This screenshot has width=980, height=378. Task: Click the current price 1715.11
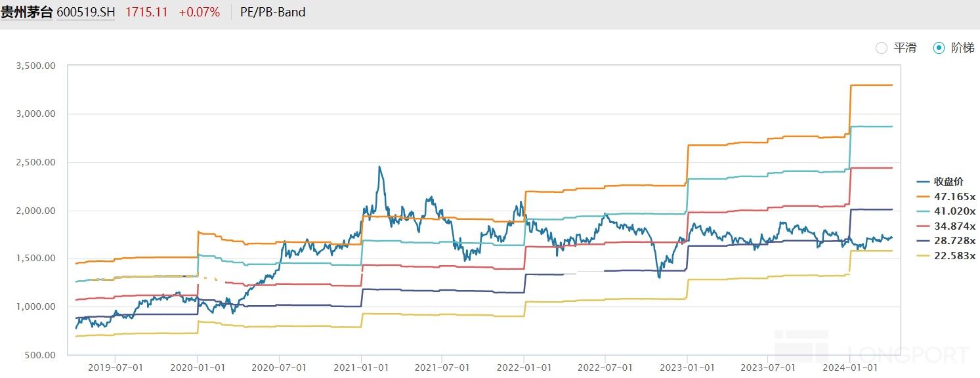pos(146,12)
